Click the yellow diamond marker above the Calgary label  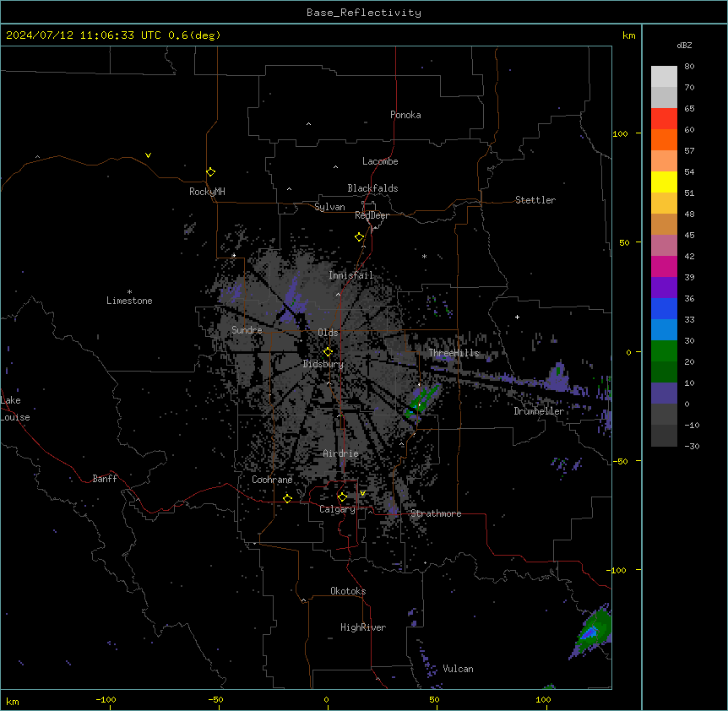click(x=342, y=497)
